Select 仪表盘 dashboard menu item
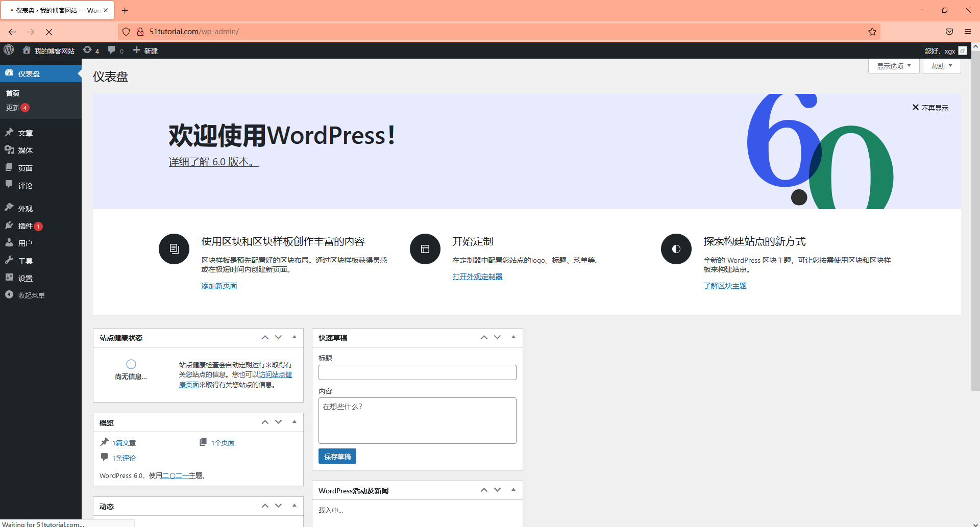The height and width of the screenshot is (527, 980). point(41,73)
